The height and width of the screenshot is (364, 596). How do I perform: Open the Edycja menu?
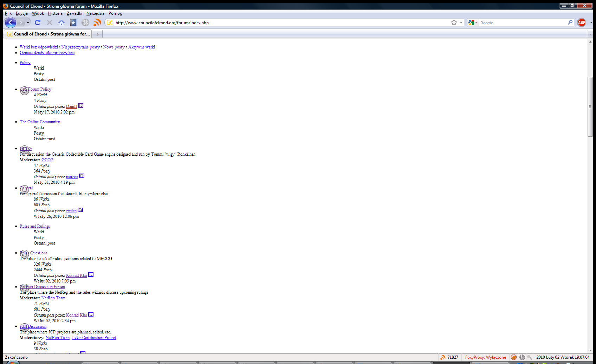point(21,13)
